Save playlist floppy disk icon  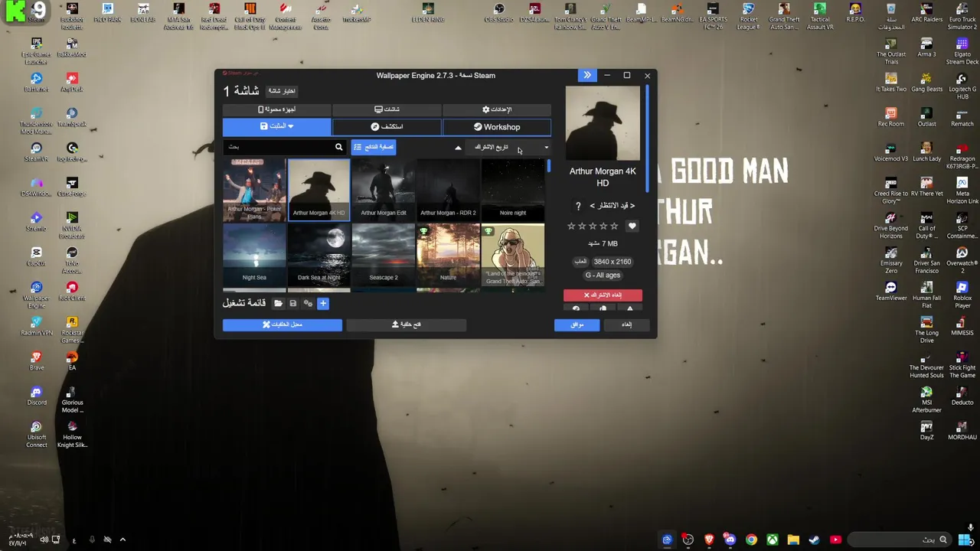click(x=292, y=304)
